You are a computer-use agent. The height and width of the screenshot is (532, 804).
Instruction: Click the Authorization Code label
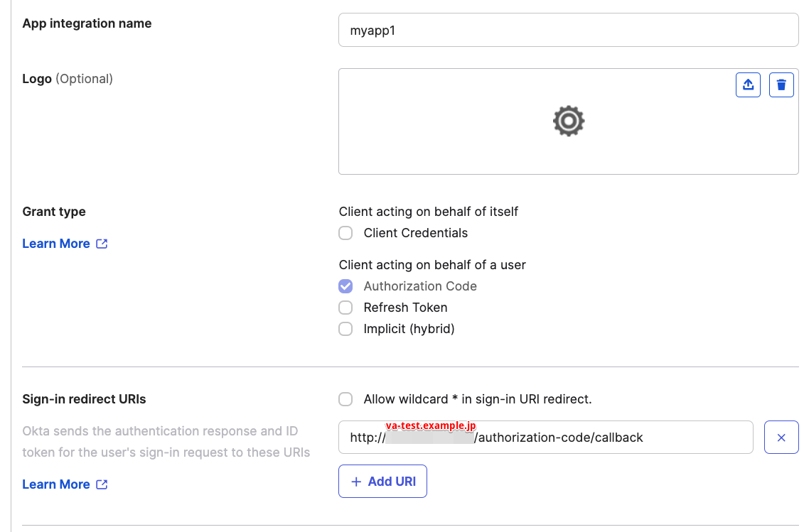(420, 286)
